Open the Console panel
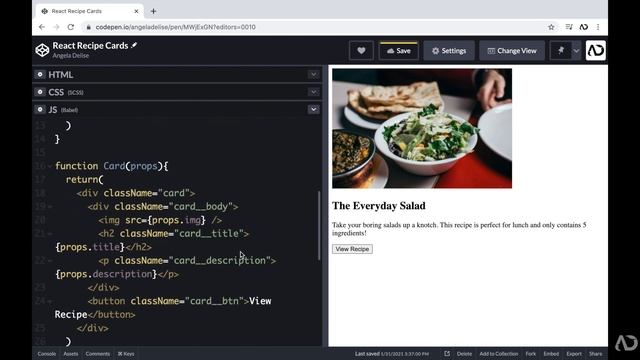Screen dimensions: 640x360 (x=47, y=354)
